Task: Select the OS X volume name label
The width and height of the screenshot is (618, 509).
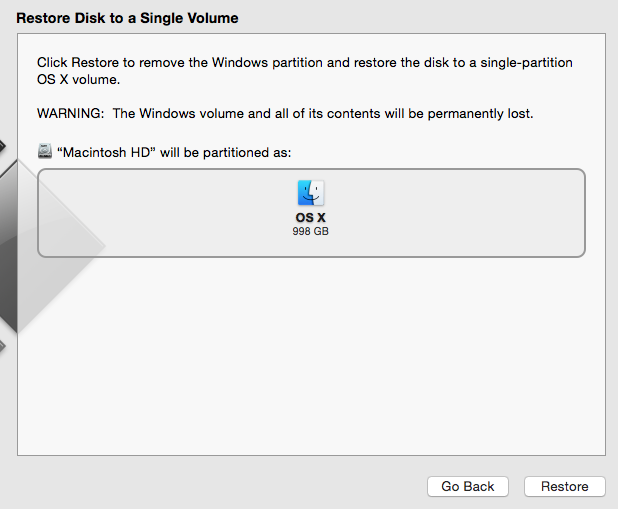Action: pyautogui.click(x=310, y=217)
